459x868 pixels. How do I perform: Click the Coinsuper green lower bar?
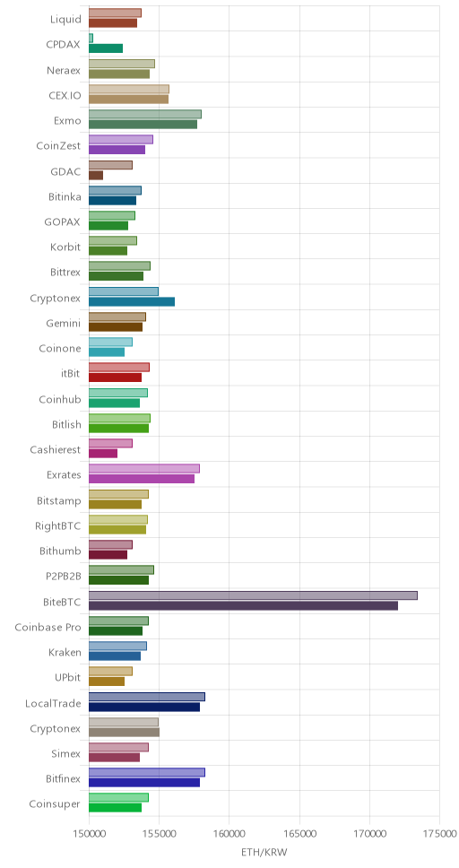coord(115,808)
